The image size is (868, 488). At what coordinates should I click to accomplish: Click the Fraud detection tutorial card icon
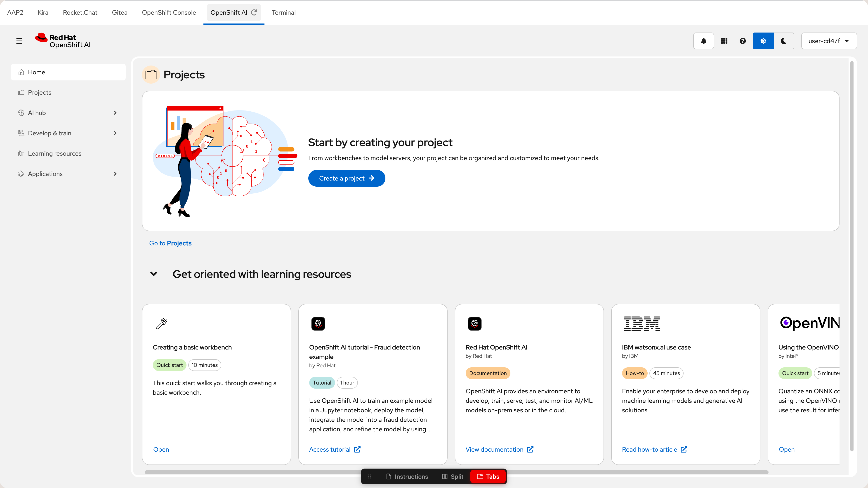pos(318,324)
